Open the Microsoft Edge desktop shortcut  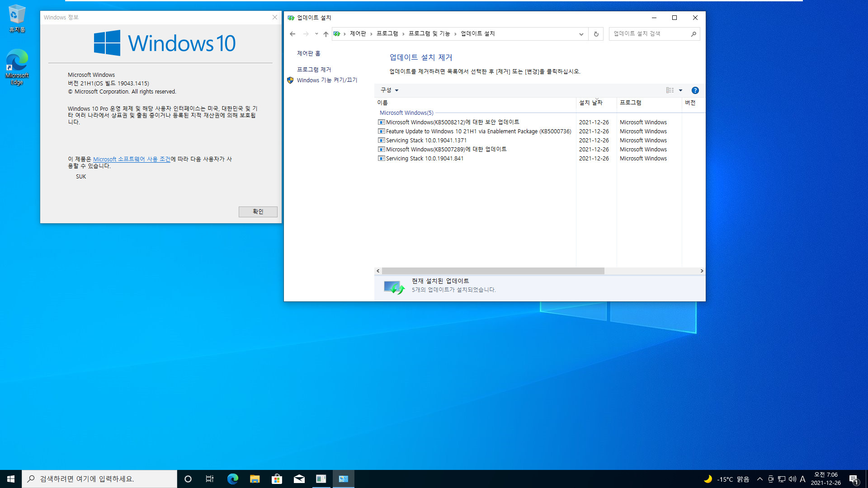(x=17, y=67)
